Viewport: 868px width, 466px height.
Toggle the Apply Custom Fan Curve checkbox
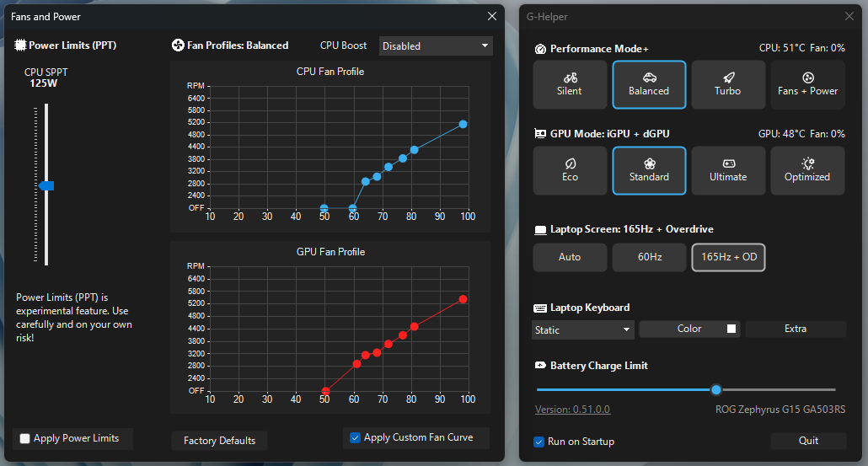pyautogui.click(x=356, y=438)
